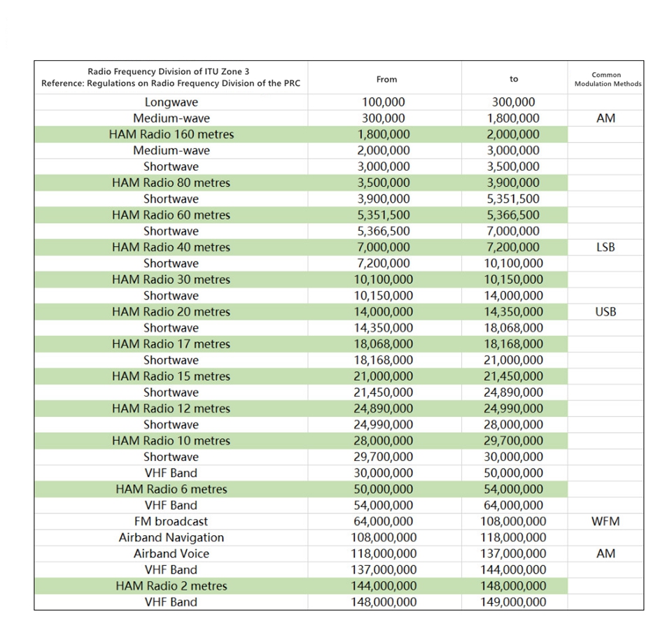Click the "HAM Radio 10 metres" cell
Screen dimensions: 672x624
(x=171, y=441)
